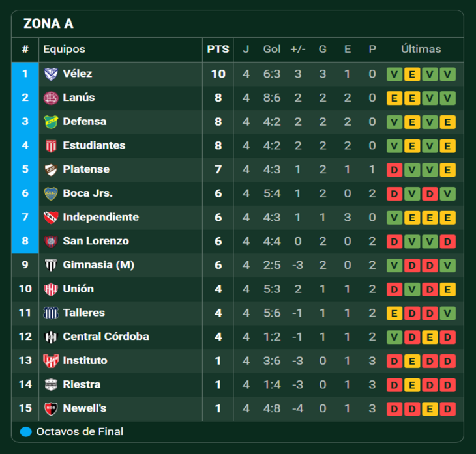Click the Newell's club crest icon

click(51, 408)
